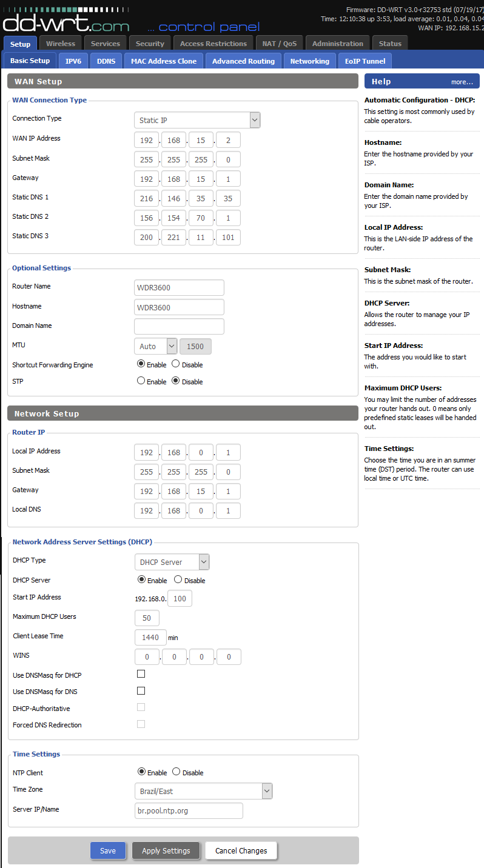484x868 pixels.
Task: Open the Services main tab
Action: (106, 44)
